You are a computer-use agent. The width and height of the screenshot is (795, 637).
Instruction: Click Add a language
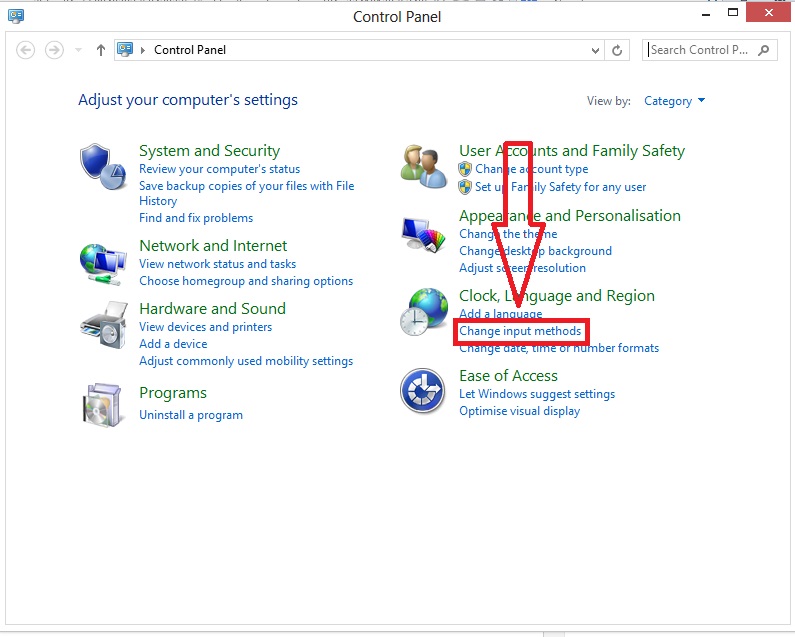click(x=500, y=314)
